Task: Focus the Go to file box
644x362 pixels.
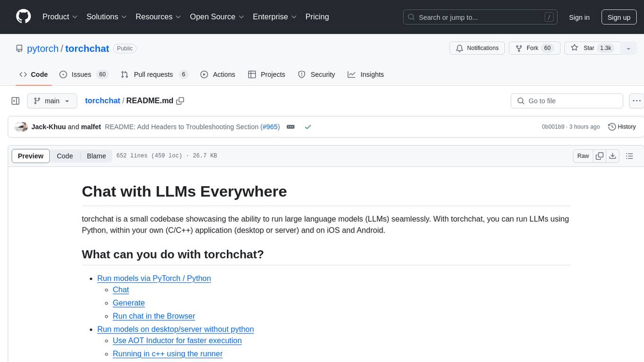Action: [567, 101]
